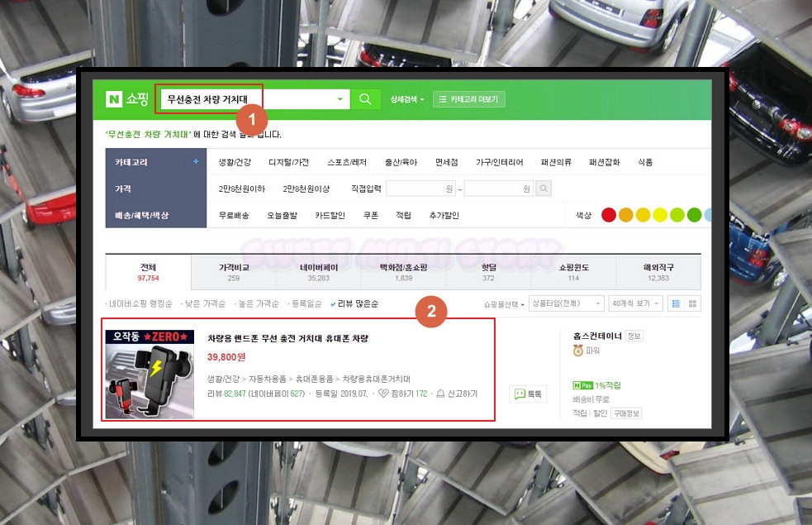Select the 면세점 category
The width and height of the screenshot is (812, 525).
pos(446,162)
